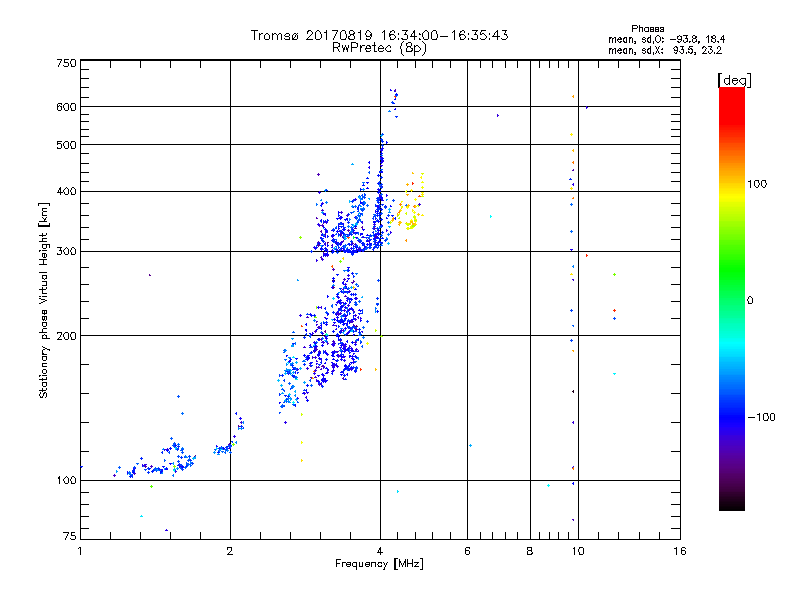Click the x-axis tick label '8'
The height and width of the screenshot is (600, 800).
coord(530,551)
